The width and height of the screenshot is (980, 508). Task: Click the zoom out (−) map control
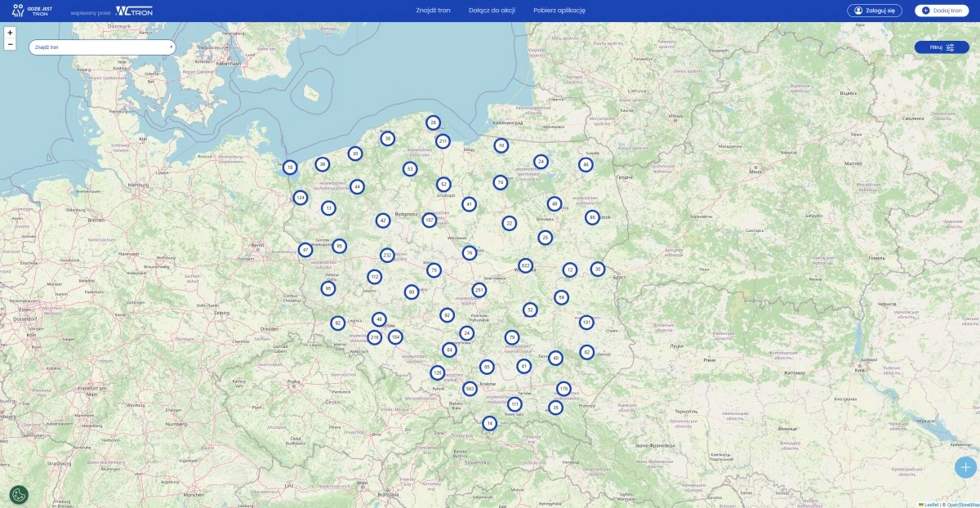(10, 44)
